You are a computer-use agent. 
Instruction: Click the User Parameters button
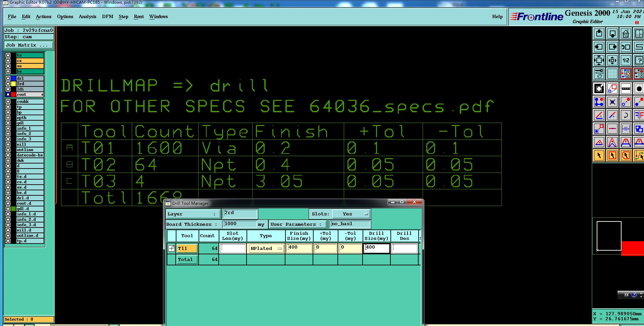[x=298, y=224]
